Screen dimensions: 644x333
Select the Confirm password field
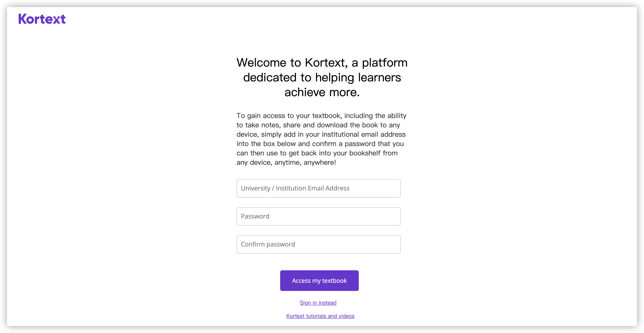[318, 244]
